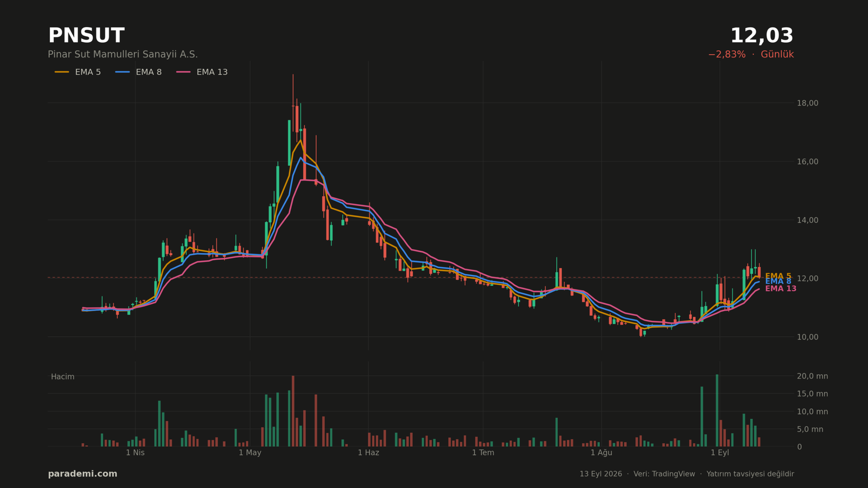This screenshot has height=488, width=868.
Task: Click the 0 volume axis label
Action: click(799, 447)
